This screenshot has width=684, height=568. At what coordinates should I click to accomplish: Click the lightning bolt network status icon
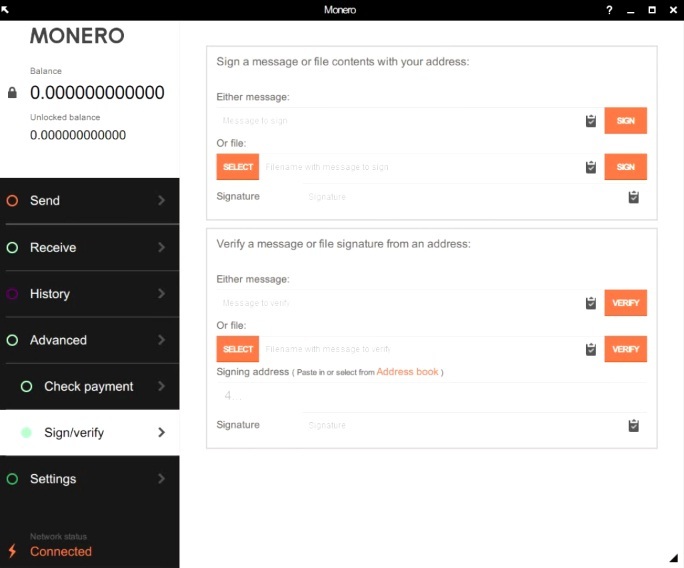(12, 551)
